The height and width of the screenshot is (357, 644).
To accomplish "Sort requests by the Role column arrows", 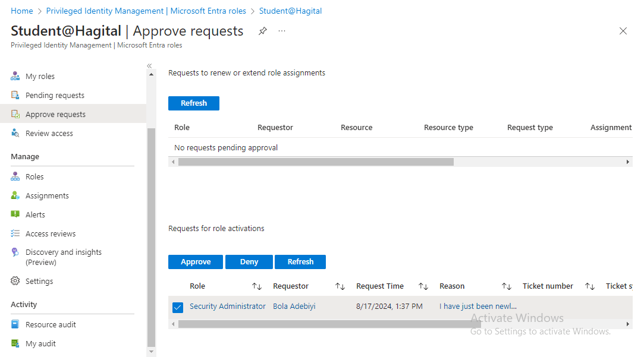I will click(256, 286).
